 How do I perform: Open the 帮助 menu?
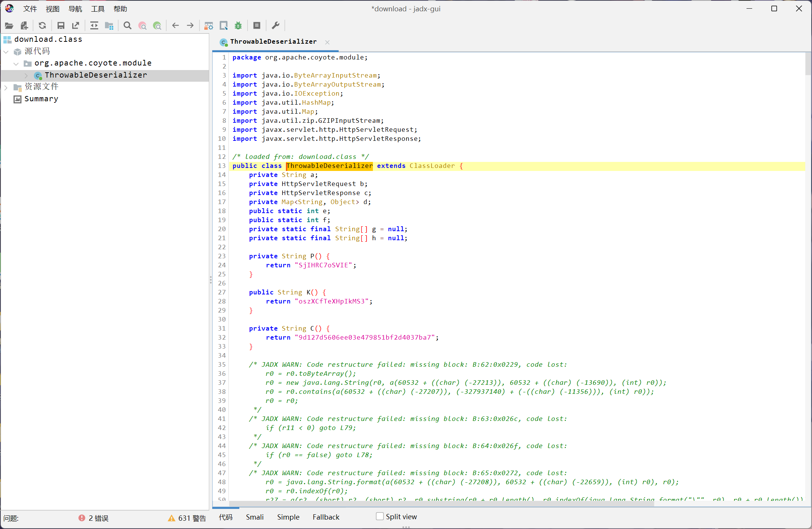pyautogui.click(x=120, y=9)
